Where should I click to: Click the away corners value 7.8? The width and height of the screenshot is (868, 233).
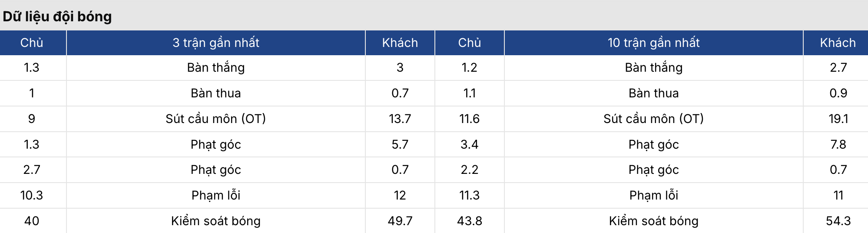[x=838, y=144]
